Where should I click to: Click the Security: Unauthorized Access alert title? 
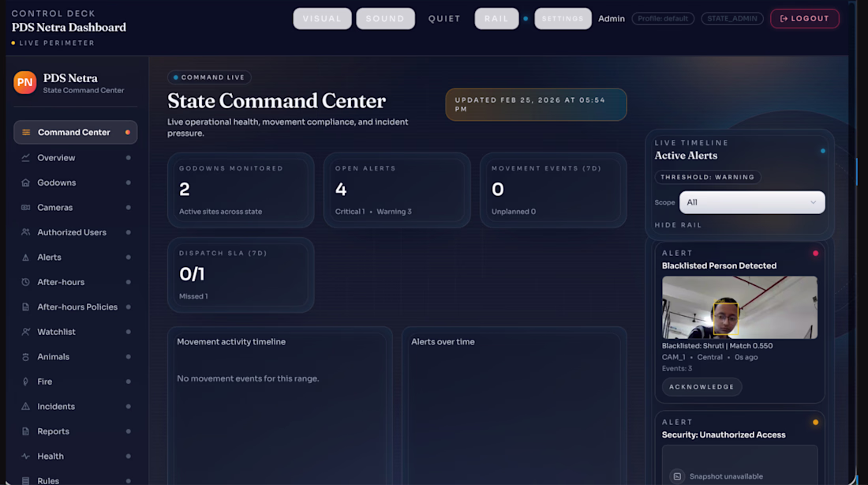tap(724, 435)
